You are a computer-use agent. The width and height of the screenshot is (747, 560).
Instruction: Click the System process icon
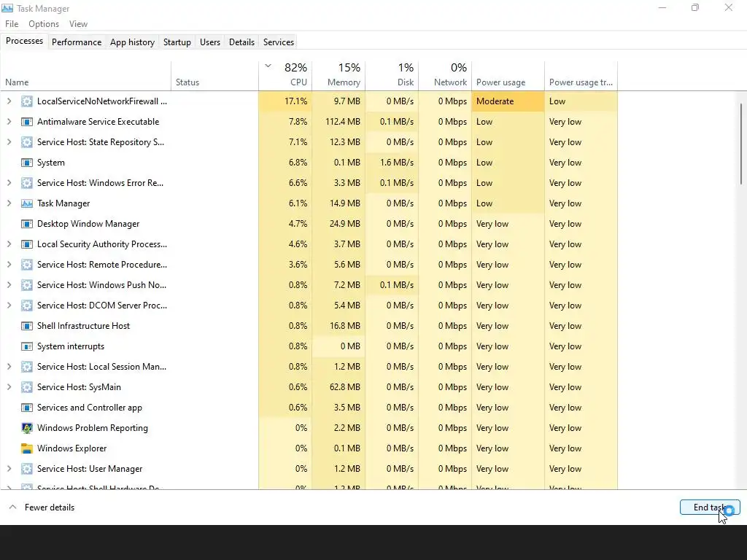[x=27, y=163]
